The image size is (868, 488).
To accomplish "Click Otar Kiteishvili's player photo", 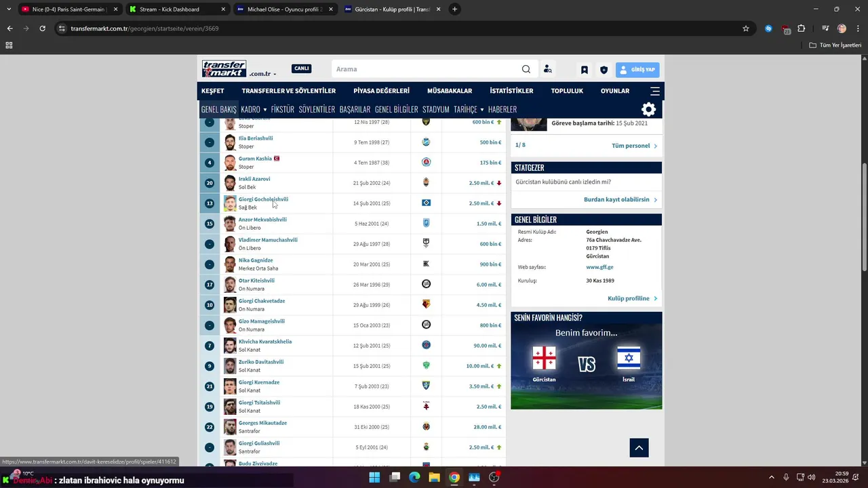I will [x=230, y=285].
